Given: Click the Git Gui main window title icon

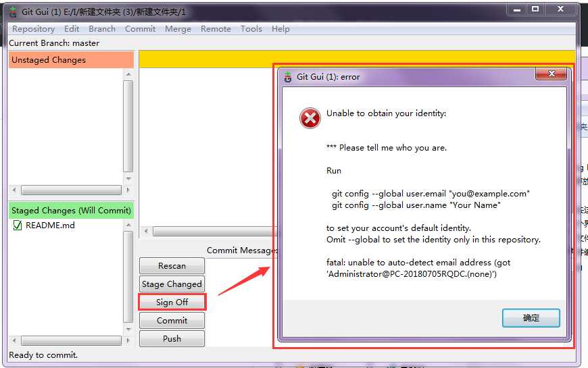Looking at the screenshot, I should [x=13, y=11].
